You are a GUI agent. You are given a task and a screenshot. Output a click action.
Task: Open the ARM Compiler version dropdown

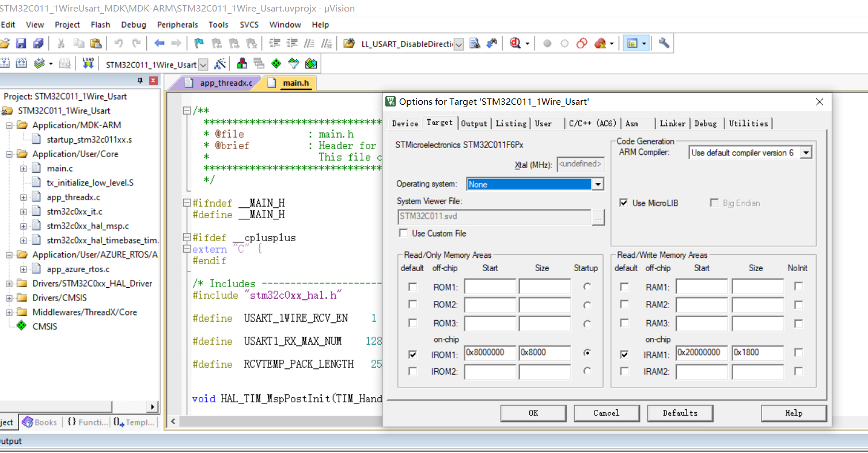point(806,153)
